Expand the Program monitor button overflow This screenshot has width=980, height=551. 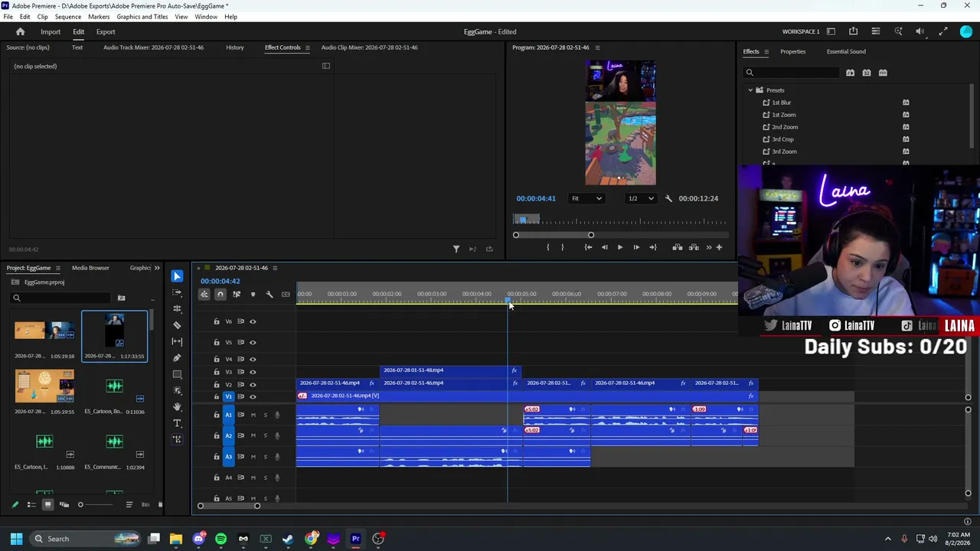click(x=709, y=247)
